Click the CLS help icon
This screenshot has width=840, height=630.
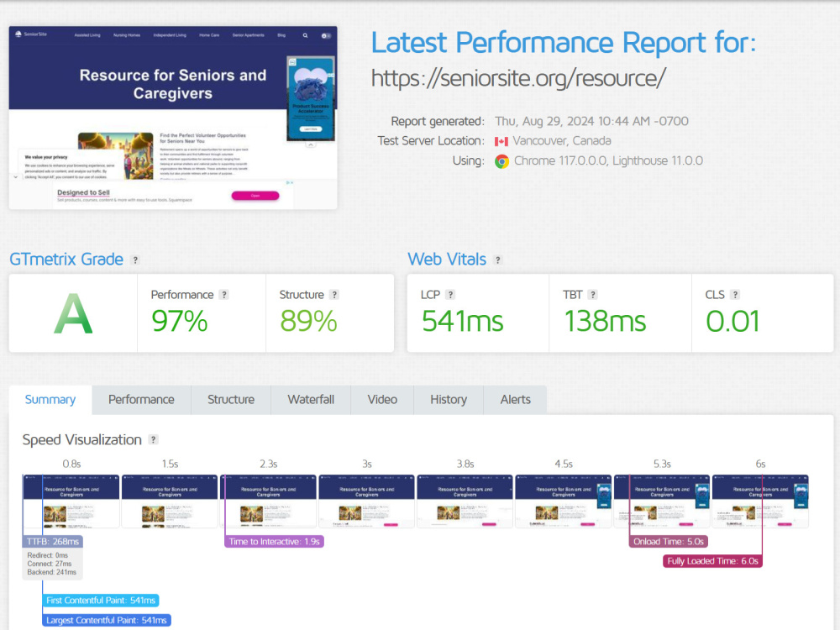tap(736, 295)
